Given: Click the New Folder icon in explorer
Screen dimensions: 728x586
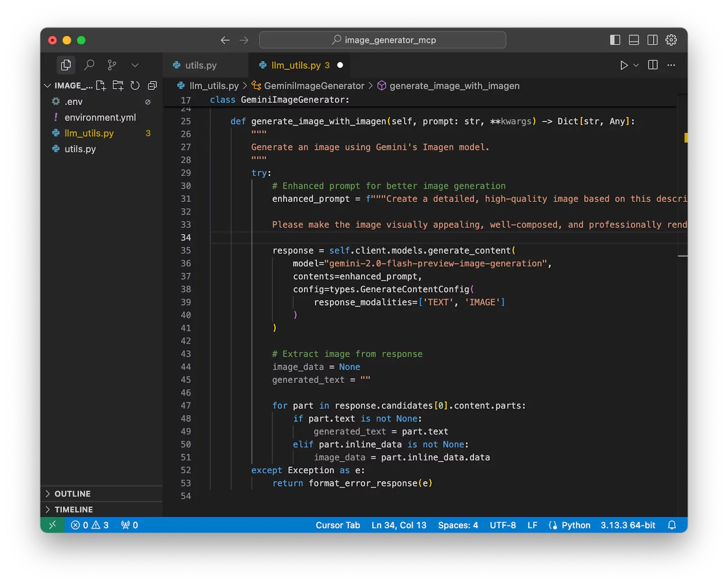Looking at the screenshot, I should [x=118, y=85].
